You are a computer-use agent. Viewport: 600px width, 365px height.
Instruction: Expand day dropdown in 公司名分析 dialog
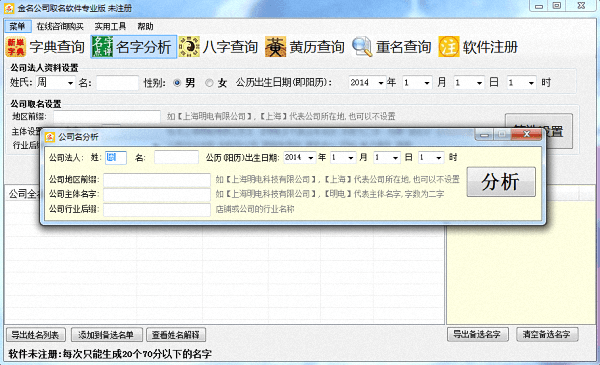(x=395, y=158)
